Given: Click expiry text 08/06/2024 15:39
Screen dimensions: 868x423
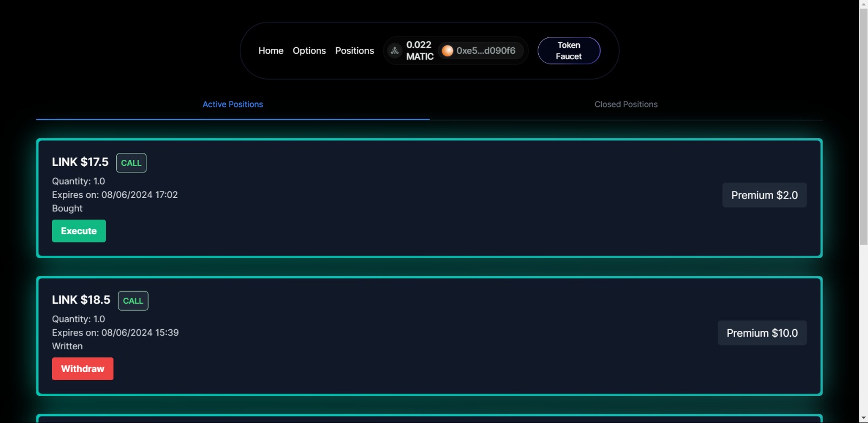Looking at the screenshot, I should click(x=140, y=332).
